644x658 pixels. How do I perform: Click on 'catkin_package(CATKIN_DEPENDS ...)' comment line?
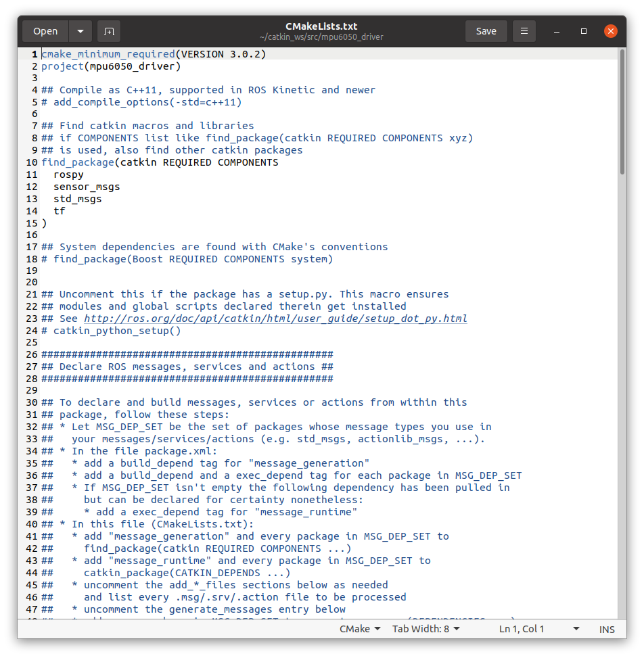tap(166, 573)
